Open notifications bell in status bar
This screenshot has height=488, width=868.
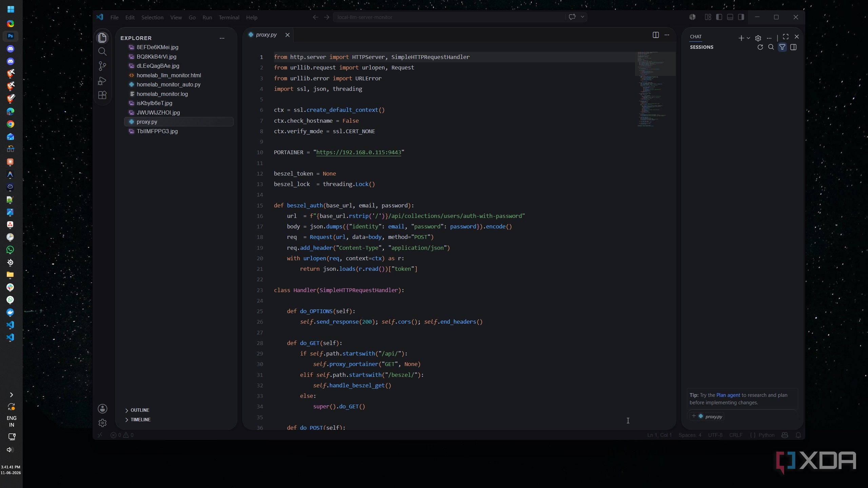click(798, 435)
